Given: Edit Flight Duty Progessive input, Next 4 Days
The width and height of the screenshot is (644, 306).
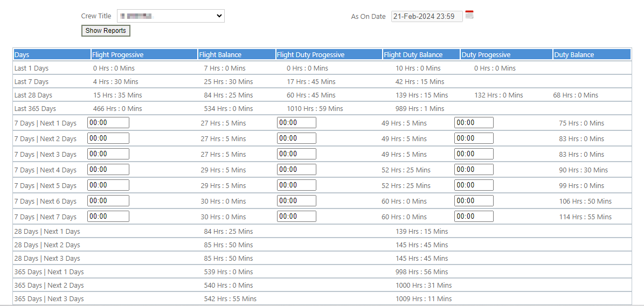Looking at the screenshot, I should click(296, 170).
